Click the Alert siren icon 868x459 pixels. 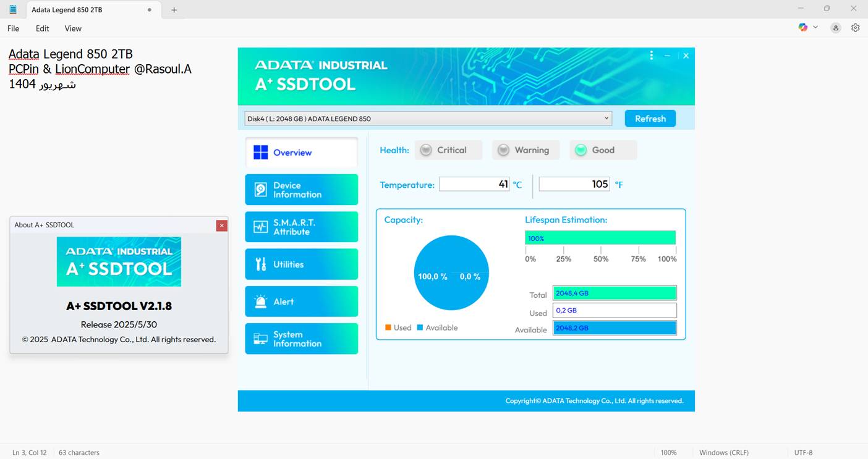tap(261, 301)
